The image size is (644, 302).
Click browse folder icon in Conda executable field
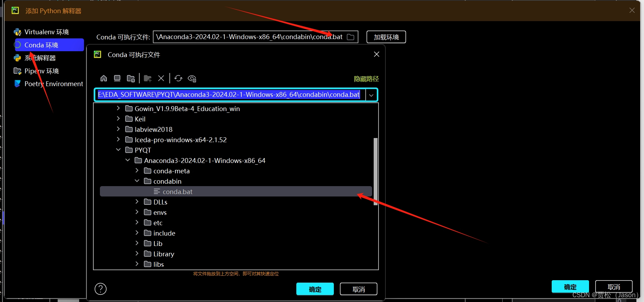351,37
